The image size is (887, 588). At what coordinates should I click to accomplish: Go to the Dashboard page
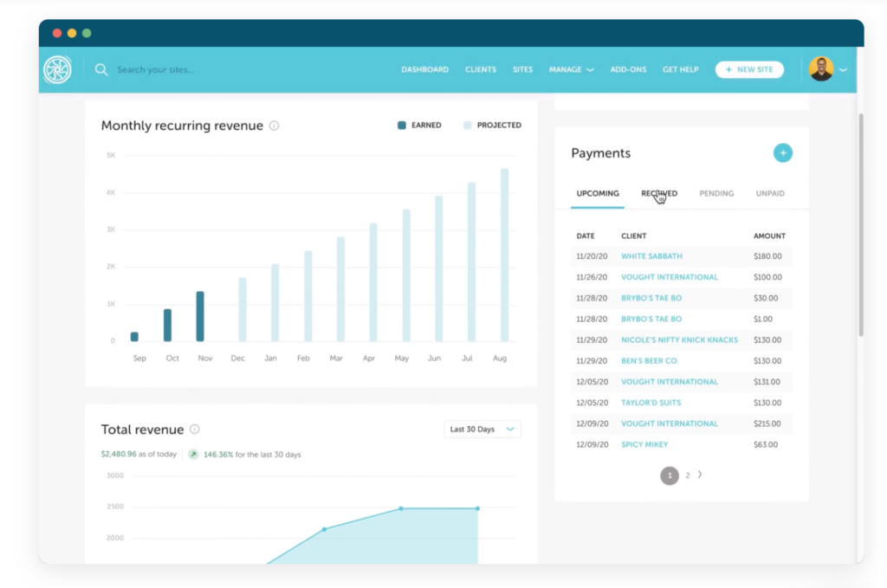click(424, 69)
